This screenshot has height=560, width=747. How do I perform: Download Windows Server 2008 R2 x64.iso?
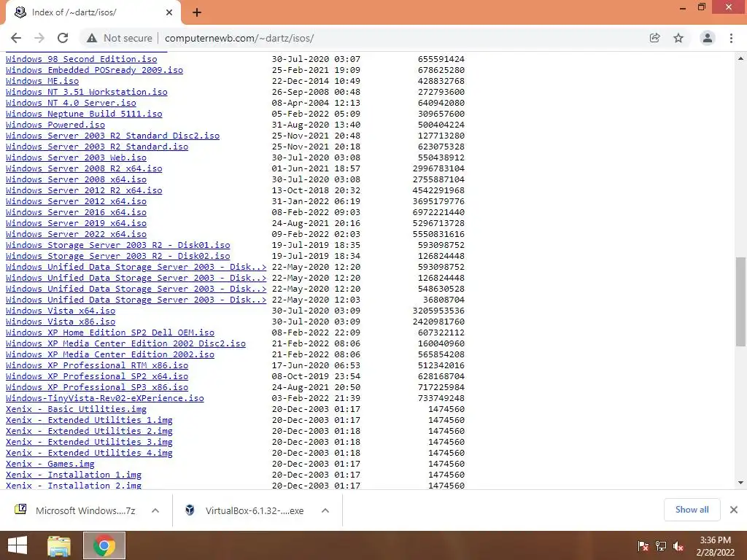pyautogui.click(x=84, y=168)
